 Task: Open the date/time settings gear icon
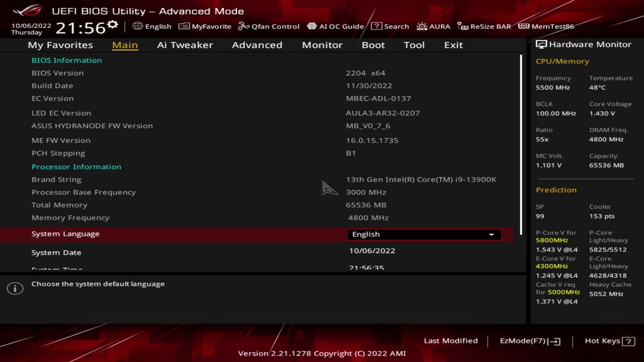click(x=113, y=24)
